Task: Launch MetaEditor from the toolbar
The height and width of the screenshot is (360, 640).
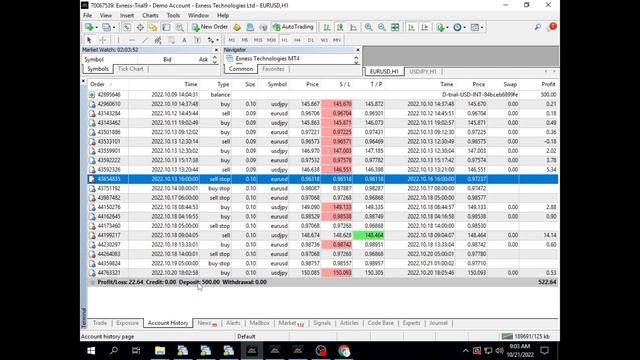Action: coord(237,27)
